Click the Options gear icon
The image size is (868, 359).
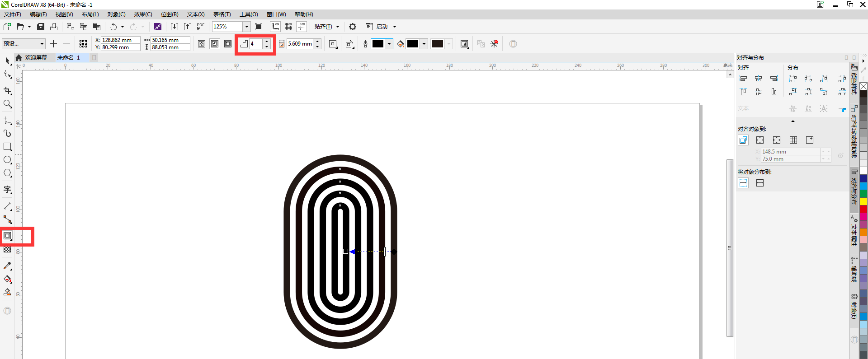click(x=353, y=27)
